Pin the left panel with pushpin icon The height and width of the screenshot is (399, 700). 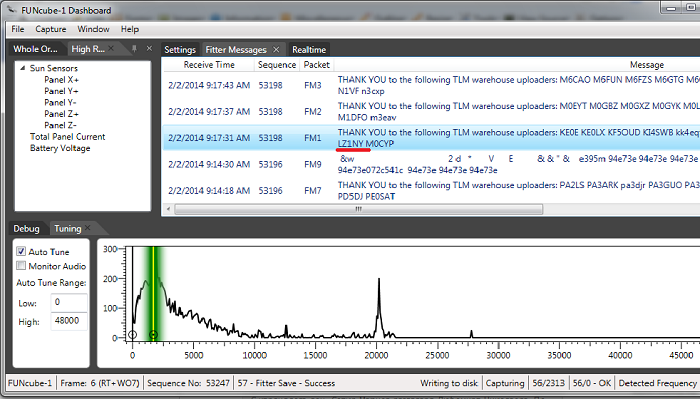pos(134,48)
